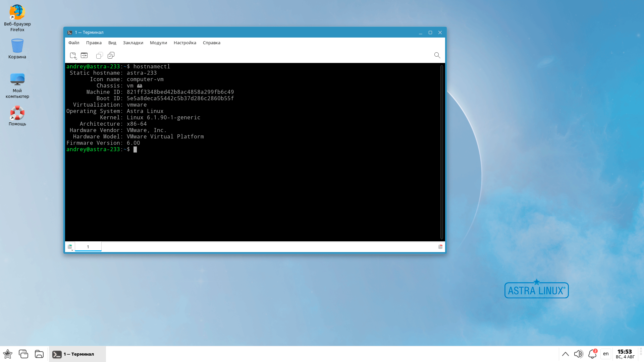Screen dimensions: 644x362
Task: Click tab labeled 1 at terminal bottom
Action: tap(88, 247)
